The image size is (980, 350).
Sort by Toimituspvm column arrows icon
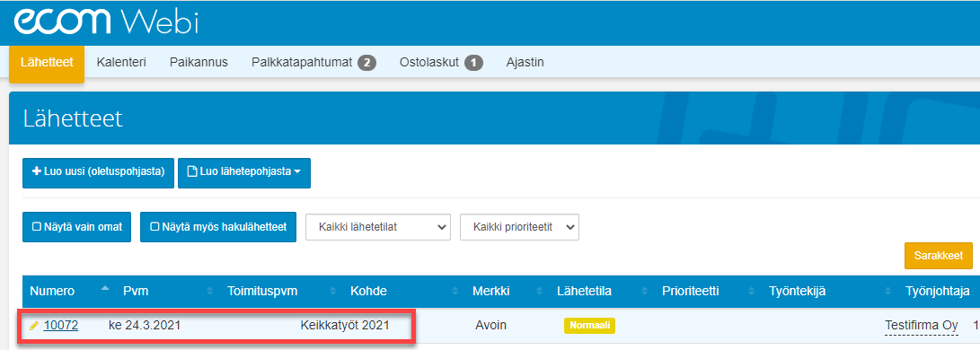(x=333, y=291)
